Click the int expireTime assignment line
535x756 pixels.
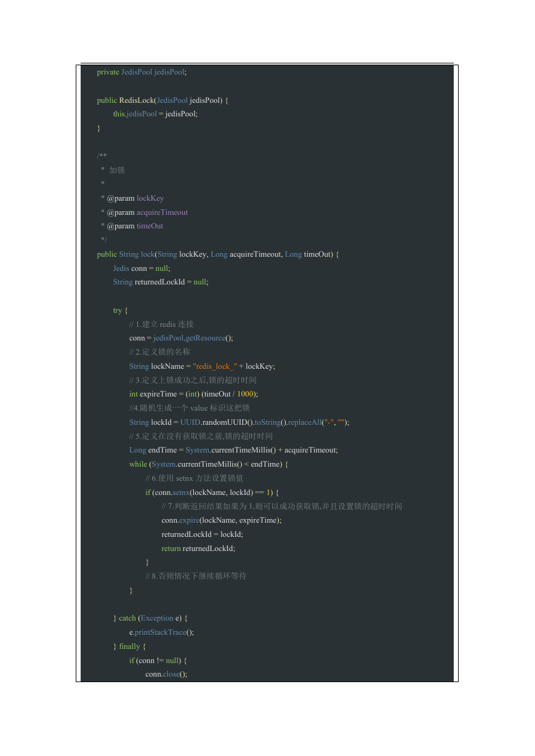(x=193, y=394)
